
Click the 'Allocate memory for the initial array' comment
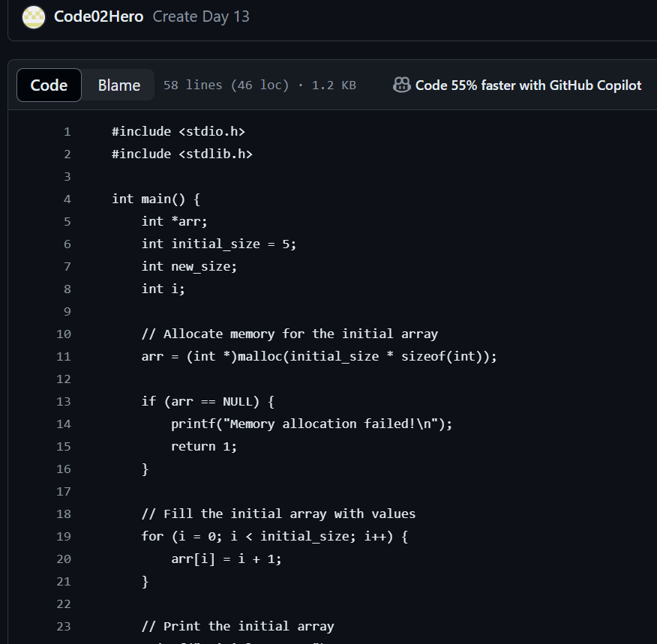289,334
